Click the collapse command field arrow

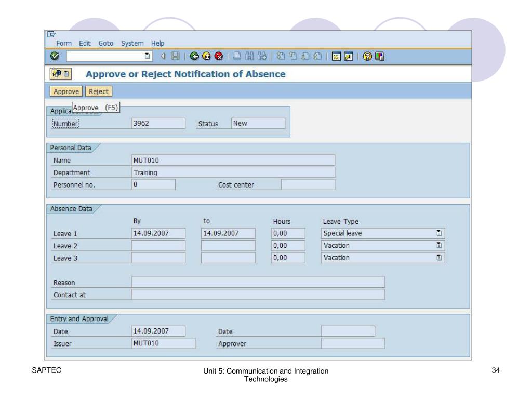coord(163,56)
